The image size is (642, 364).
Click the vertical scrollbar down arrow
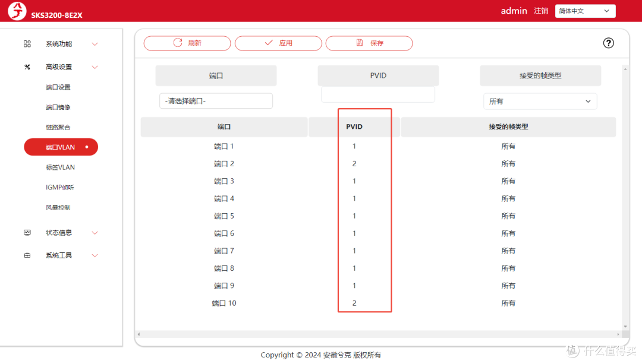(625, 327)
